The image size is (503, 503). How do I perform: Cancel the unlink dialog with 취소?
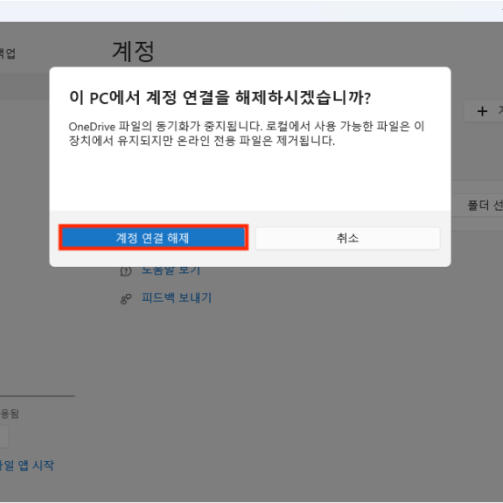(348, 238)
